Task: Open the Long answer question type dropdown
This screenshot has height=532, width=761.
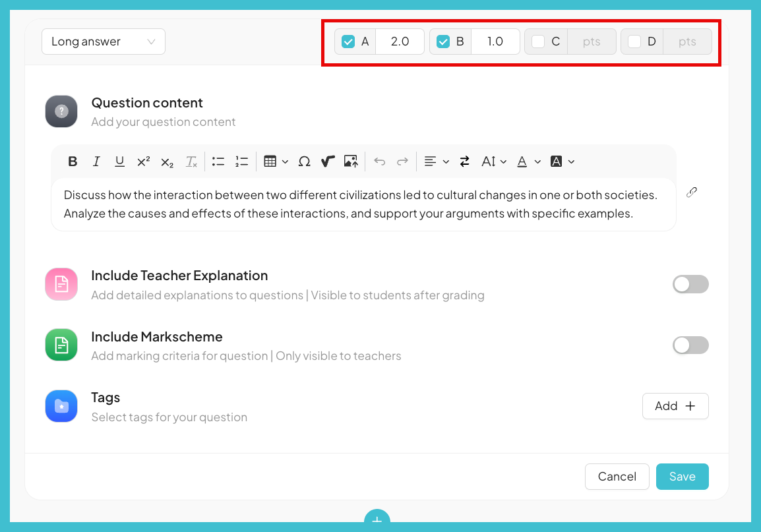Action: [104, 42]
